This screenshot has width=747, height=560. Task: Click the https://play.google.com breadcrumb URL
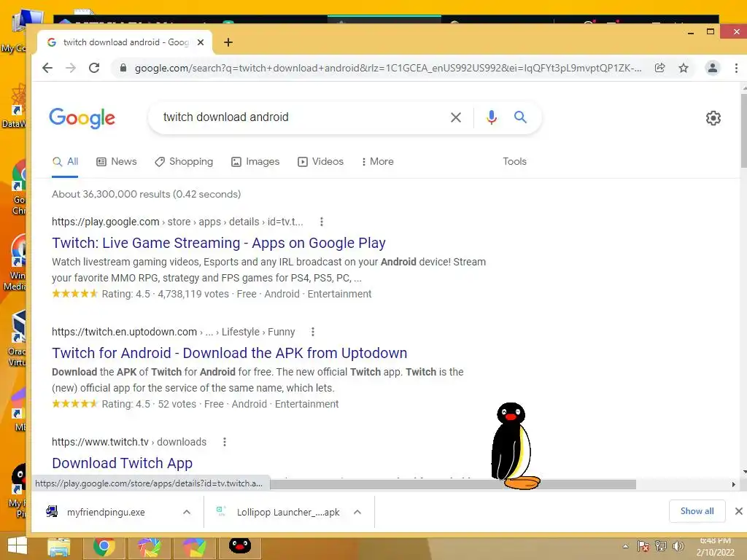pos(106,222)
